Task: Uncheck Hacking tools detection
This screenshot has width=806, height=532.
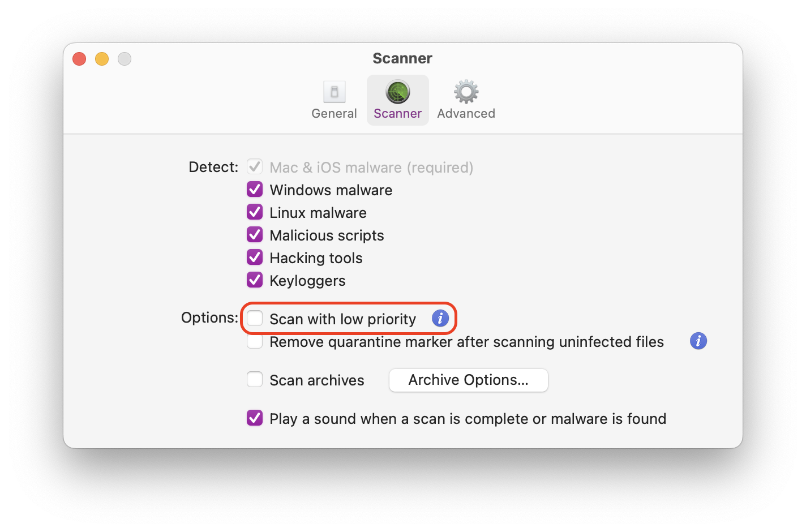Action: [255, 257]
